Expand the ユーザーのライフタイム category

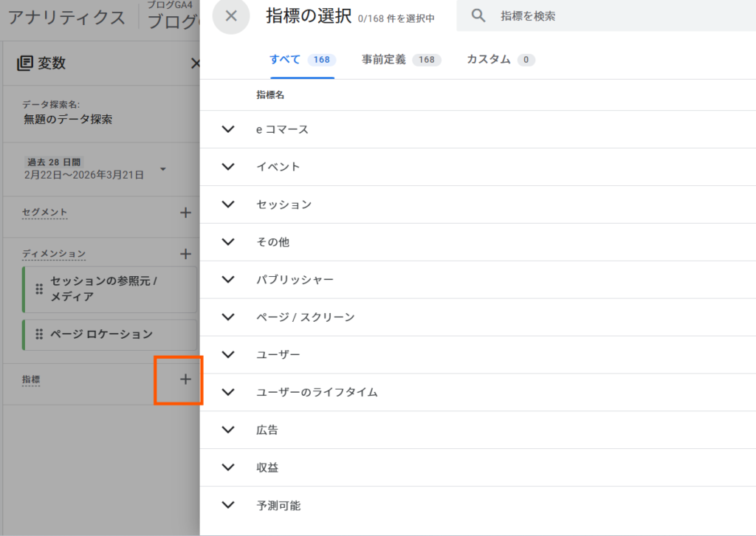pos(228,392)
